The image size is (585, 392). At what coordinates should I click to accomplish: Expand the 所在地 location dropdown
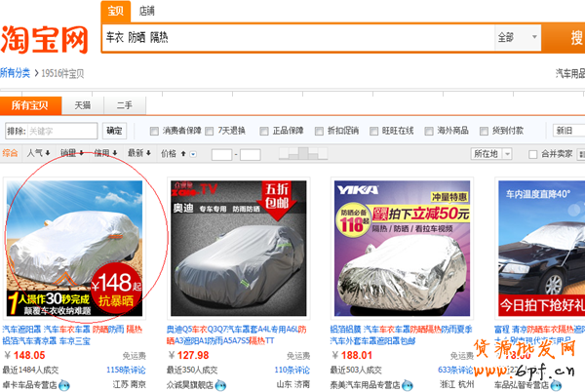(x=490, y=154)
